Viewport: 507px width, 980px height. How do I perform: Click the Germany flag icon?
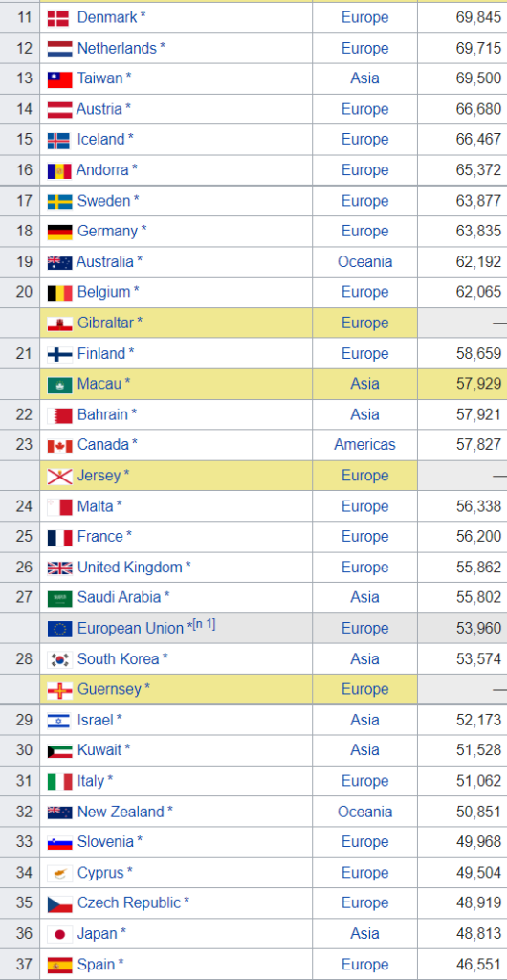click(x=59, y=232)
